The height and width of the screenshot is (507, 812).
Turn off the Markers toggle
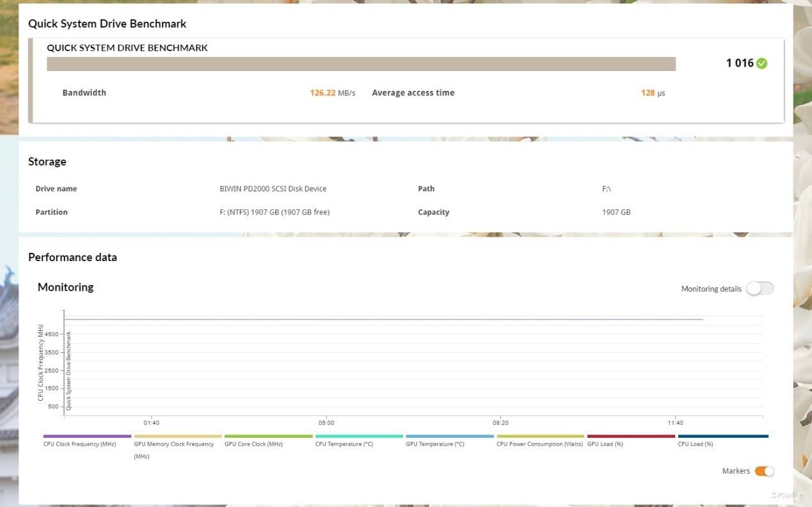coord(764,471)
